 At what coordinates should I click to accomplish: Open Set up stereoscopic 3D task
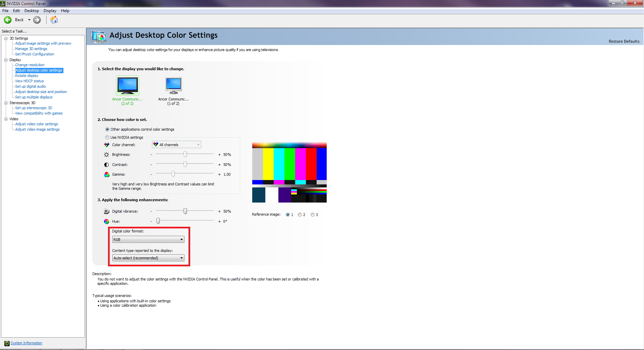point(34,108)
